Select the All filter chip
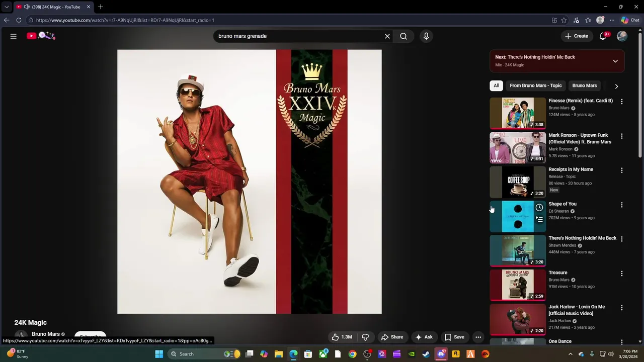644x362 pixels. (496, 85)
